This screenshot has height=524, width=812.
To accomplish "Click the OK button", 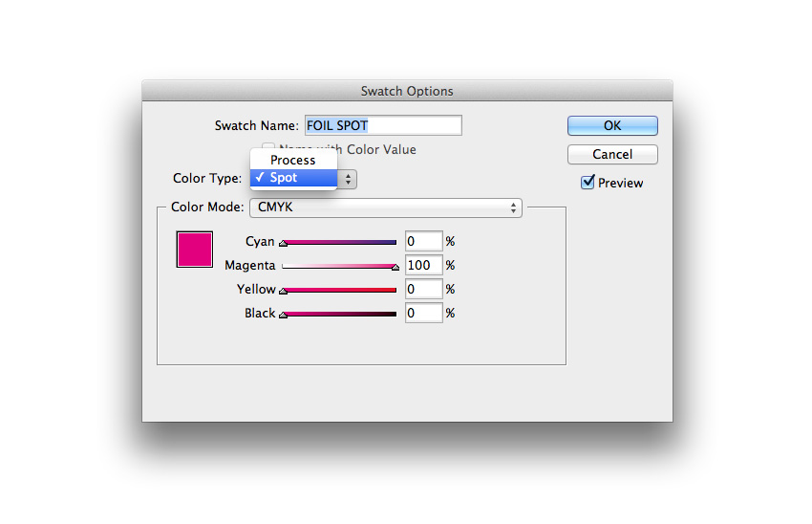I will [x=612, y=125].
